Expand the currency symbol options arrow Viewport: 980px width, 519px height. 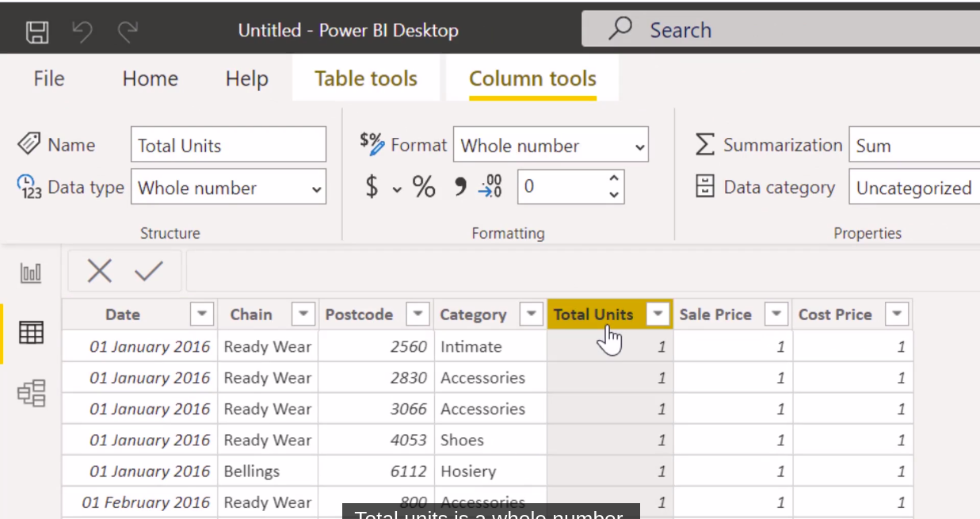396,189
